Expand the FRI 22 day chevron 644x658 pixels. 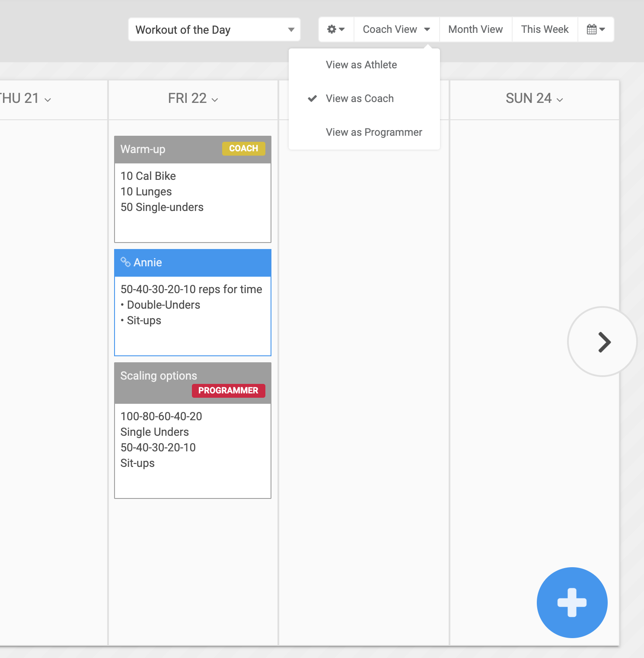click(215, 100)
